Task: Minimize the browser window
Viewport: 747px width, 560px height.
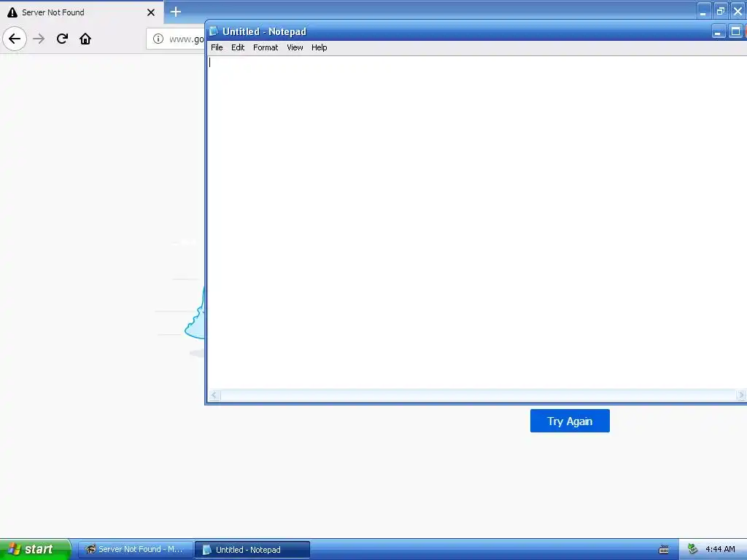Action: (x=703, y=12)
